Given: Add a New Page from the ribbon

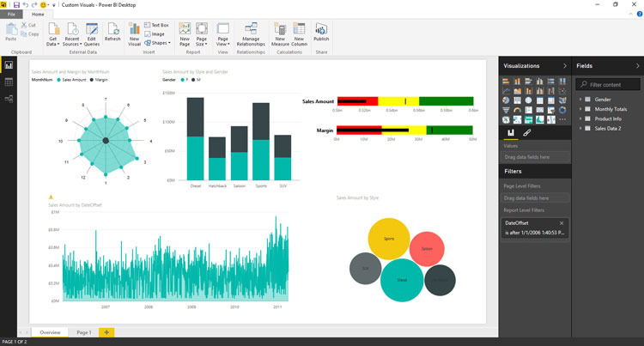Looking at the screenshot, I should click(x=185, y=34).
